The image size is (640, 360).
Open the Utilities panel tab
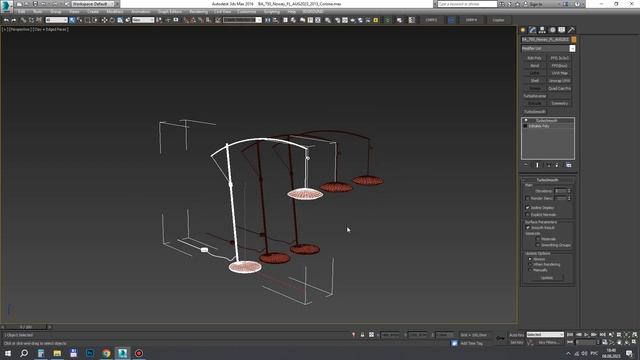pos(571,30)
